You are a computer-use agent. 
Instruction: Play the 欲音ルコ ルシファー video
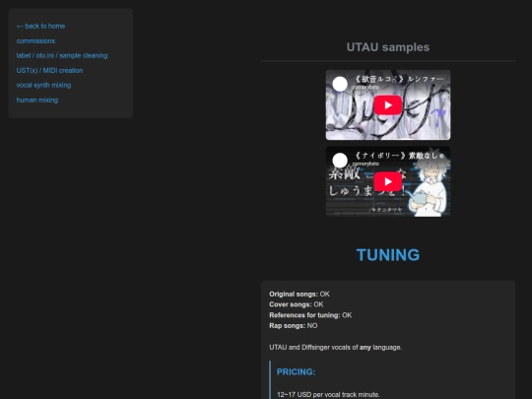point(388,105)
